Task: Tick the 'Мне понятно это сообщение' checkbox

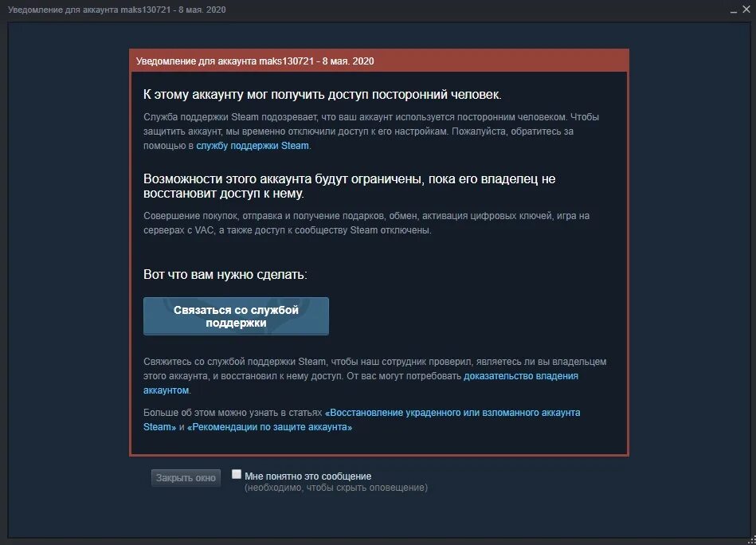Action: coord(237,474)
